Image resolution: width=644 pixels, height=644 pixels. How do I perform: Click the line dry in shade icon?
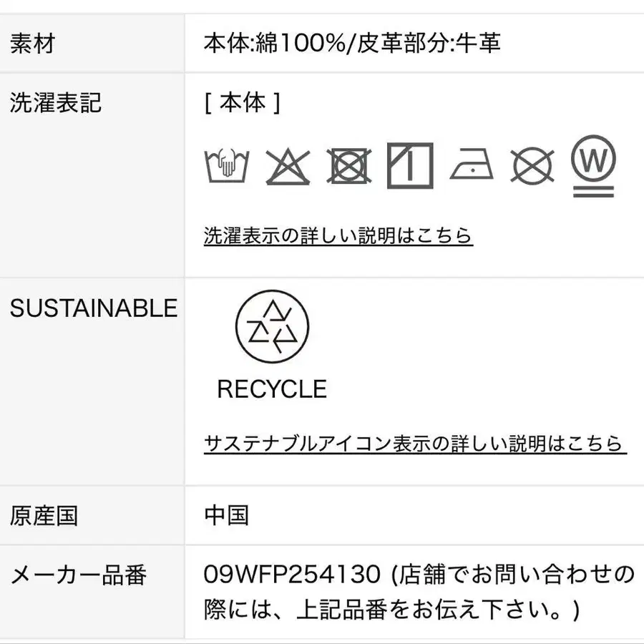point(410,165)
